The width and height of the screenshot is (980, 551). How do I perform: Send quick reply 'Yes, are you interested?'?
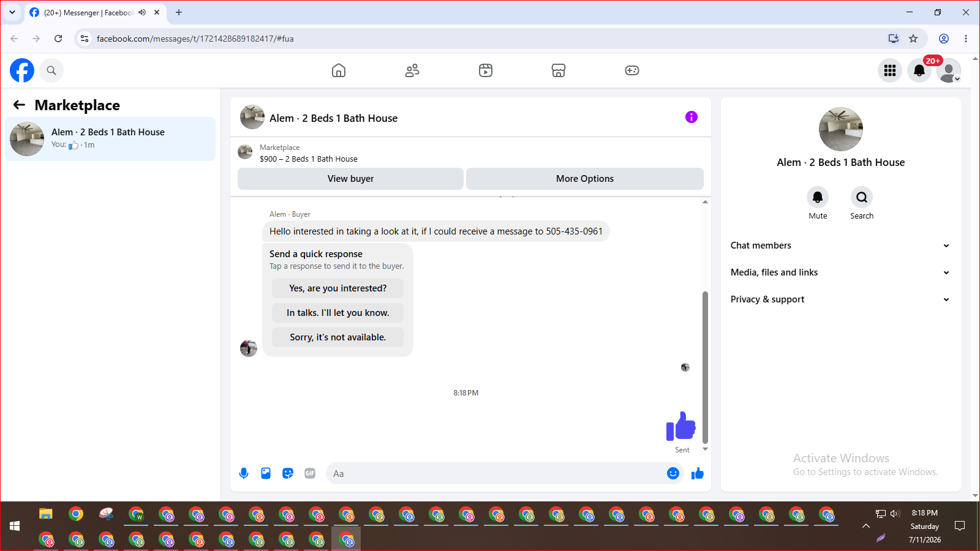pyautogui.click(x=338, y=288)
